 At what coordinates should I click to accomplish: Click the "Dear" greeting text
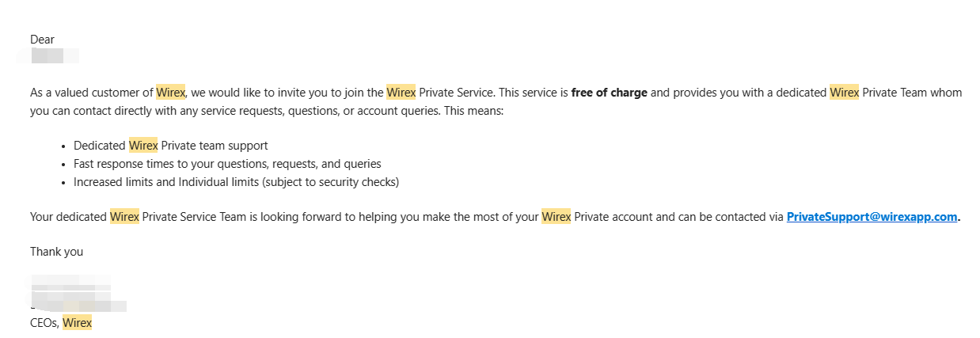(x=42, y=40)
